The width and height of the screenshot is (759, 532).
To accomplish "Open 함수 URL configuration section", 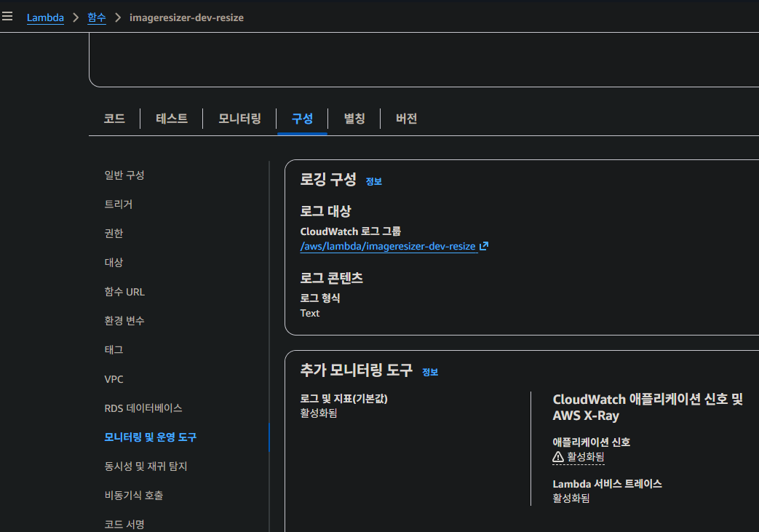I will (124, 291).
